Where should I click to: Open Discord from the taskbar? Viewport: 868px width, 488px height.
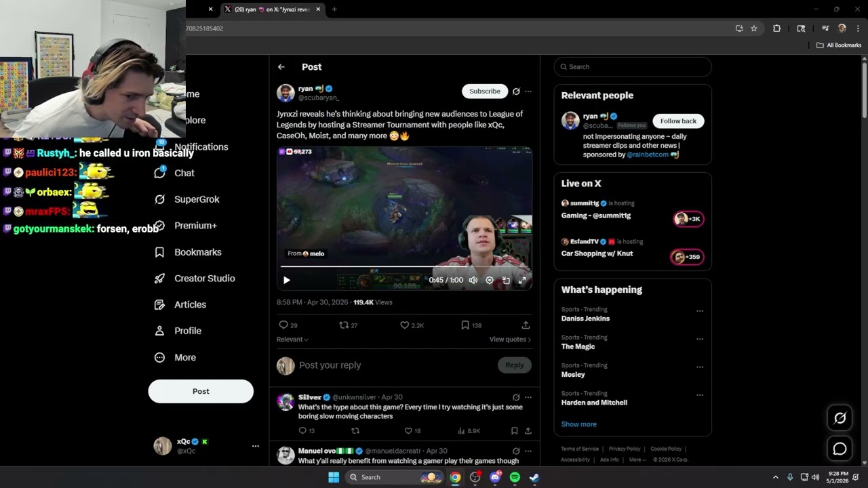coord(495,477)
